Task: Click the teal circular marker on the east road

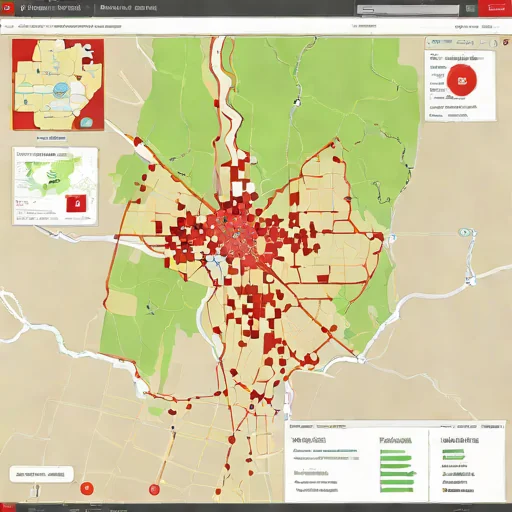Action: pyautogui.click(x=464, y=232)
